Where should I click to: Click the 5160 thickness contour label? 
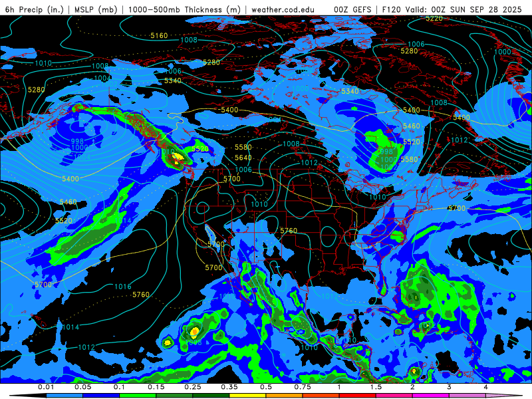tap(159, 36)
